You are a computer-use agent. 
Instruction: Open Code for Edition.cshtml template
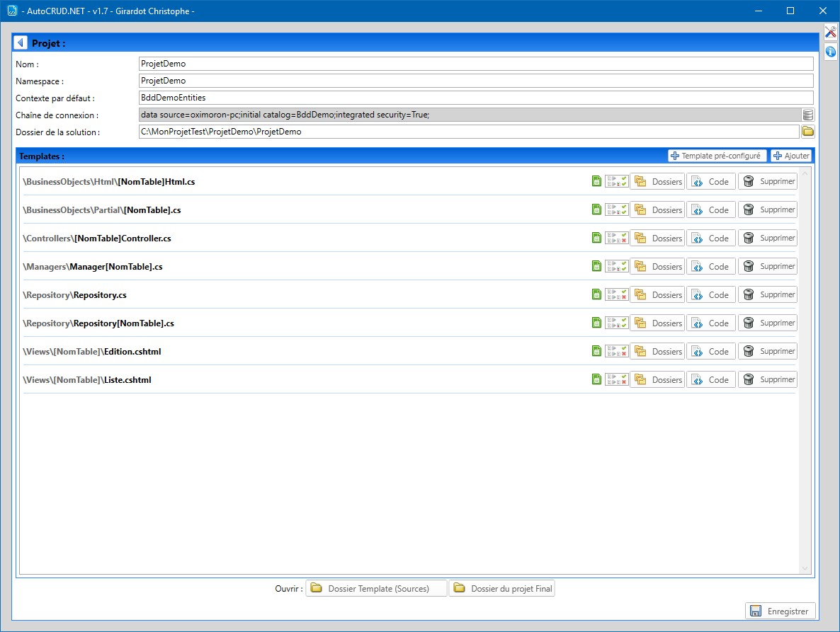(711, 352)
